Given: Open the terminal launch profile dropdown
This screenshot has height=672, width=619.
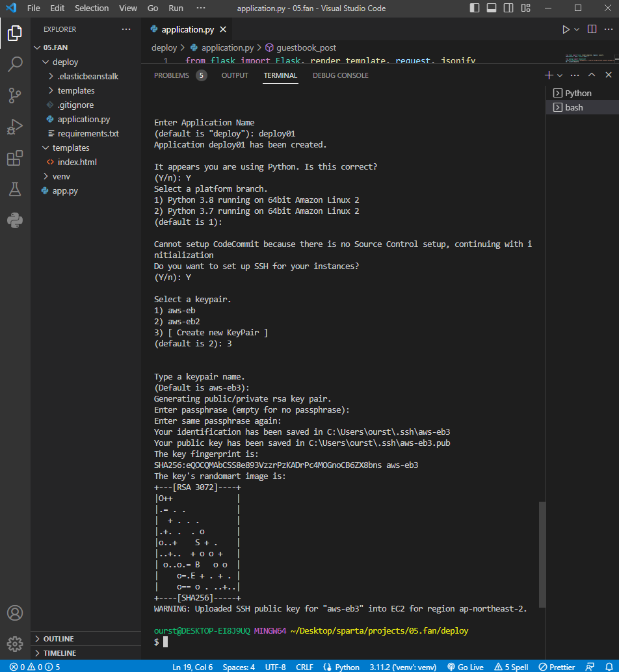Looking at the screenshot, I should (560, 75).
